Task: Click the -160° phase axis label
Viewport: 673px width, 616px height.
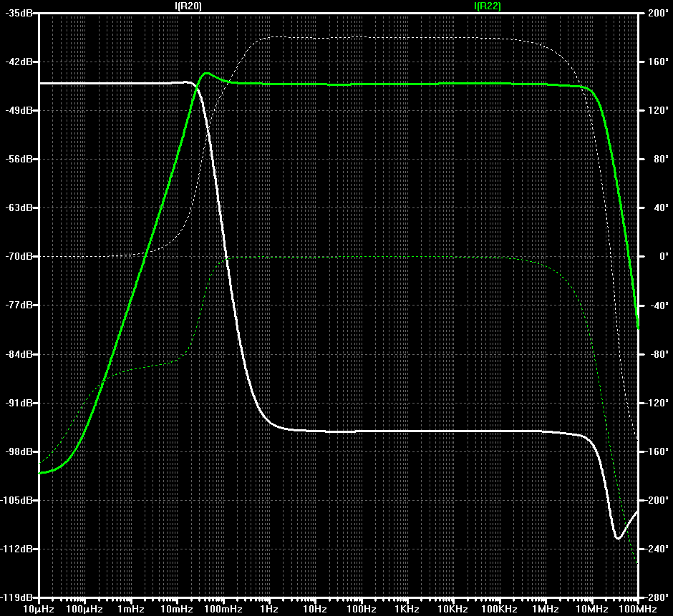Action: (x=656, y=451)
